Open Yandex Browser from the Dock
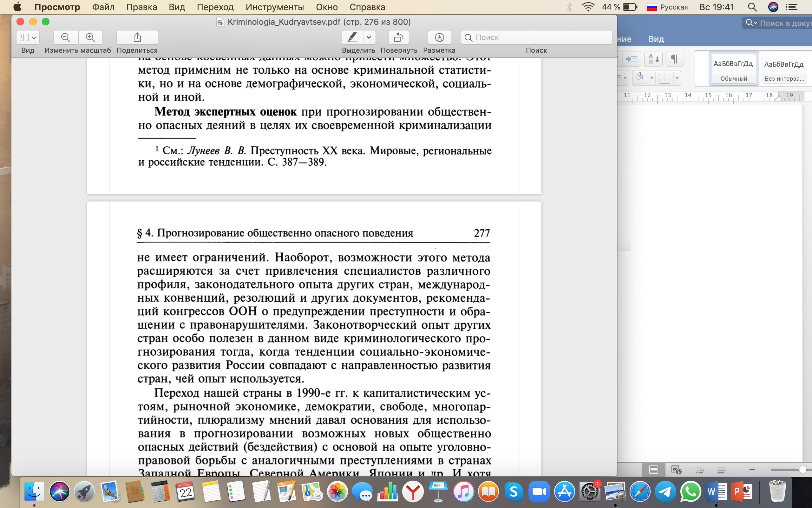This screenshot has height=508, width=812. (x=413, y=491)
